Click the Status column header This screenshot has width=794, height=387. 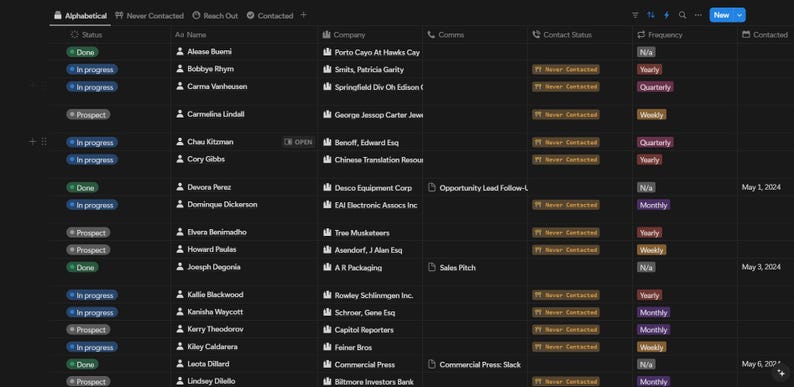point(86,35)
